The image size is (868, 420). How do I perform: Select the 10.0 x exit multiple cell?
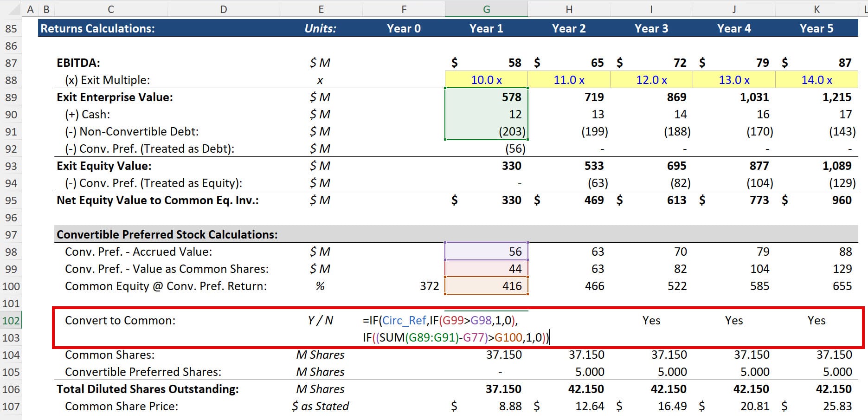[486, 79]
